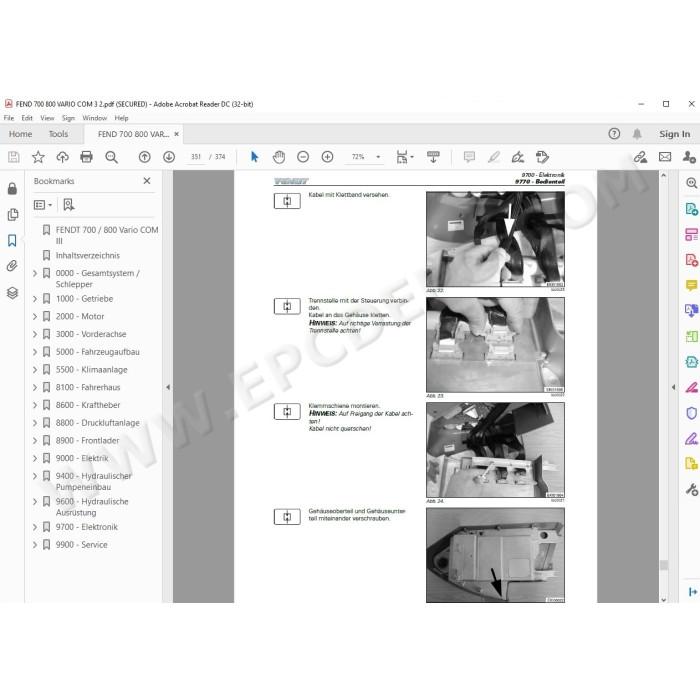Open page thumbnails panel icon
The height and width of the screenshot is (700, 700).
pos(12,215)
